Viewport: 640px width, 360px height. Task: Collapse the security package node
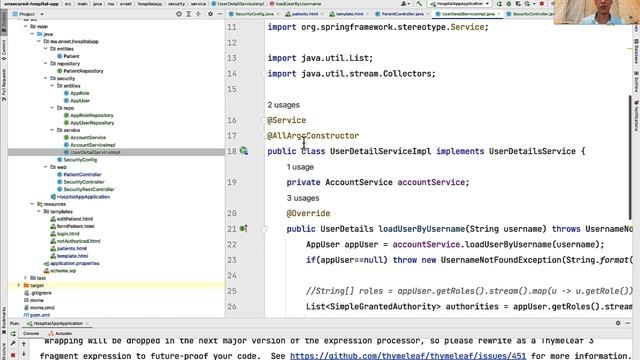45,78
